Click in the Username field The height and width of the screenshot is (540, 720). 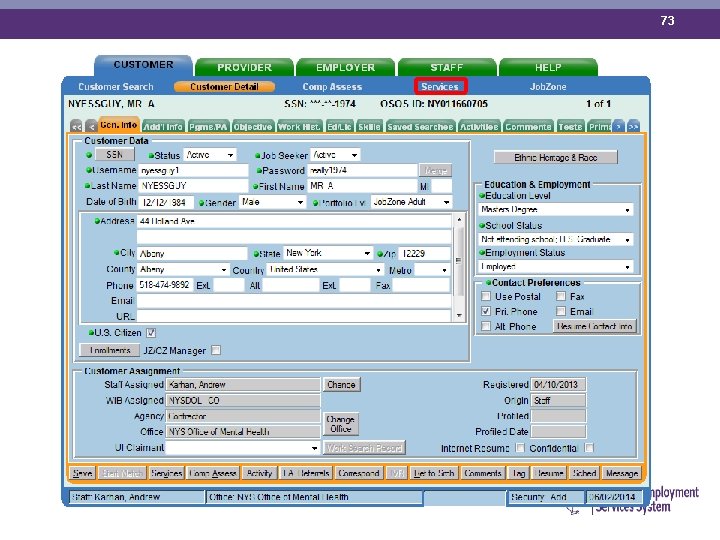click(193, 170)
